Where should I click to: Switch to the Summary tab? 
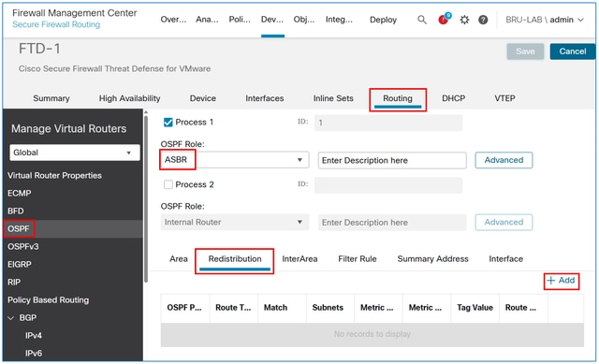(51, 98)
